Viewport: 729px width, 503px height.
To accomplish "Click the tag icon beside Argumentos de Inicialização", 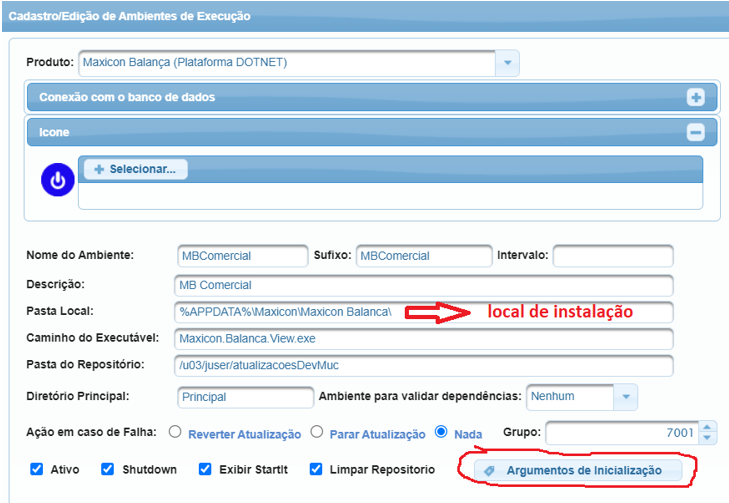I will [490, 470].
